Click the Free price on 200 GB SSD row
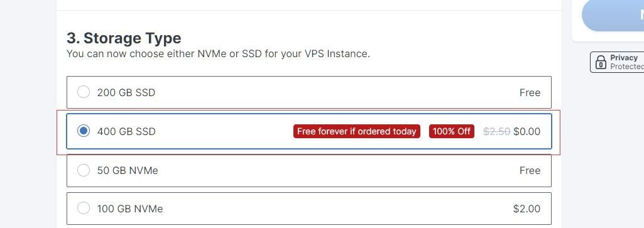 (530, 92)
